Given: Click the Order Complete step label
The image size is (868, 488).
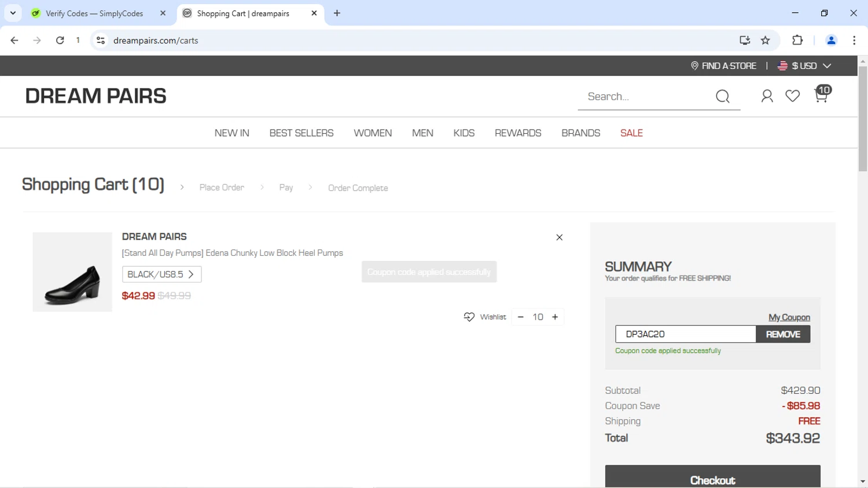Looking at the screenshot, I should pos(358,188).
